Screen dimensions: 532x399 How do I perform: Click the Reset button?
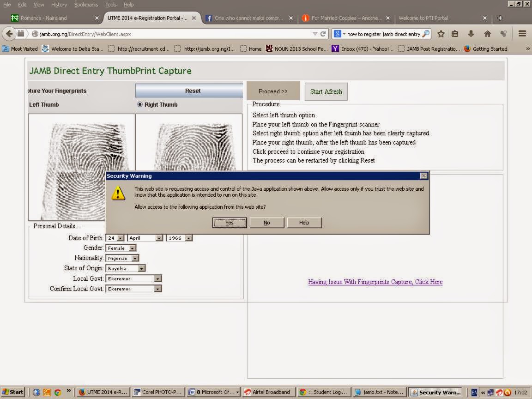[x=189, y=91]
